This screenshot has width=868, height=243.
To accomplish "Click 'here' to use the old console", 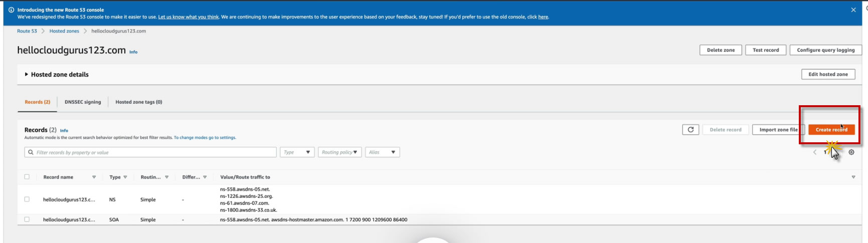I will point(543,17).
